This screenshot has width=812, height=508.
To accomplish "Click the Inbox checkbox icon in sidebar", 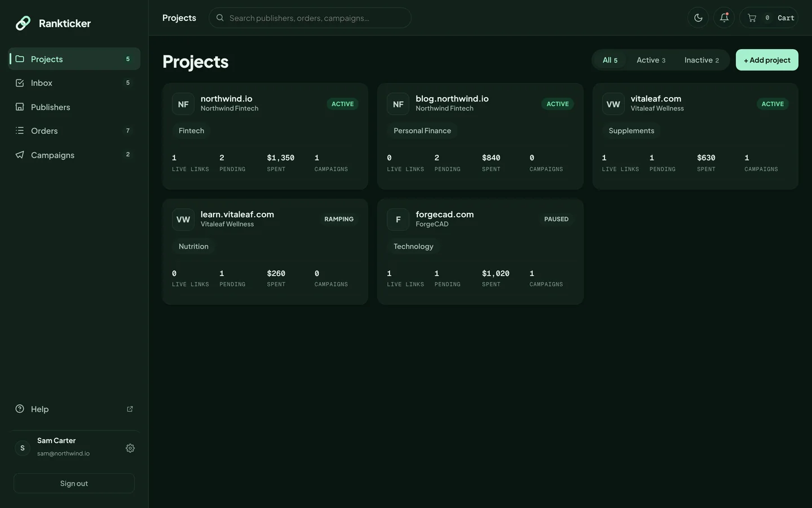I will click(20, 83).
